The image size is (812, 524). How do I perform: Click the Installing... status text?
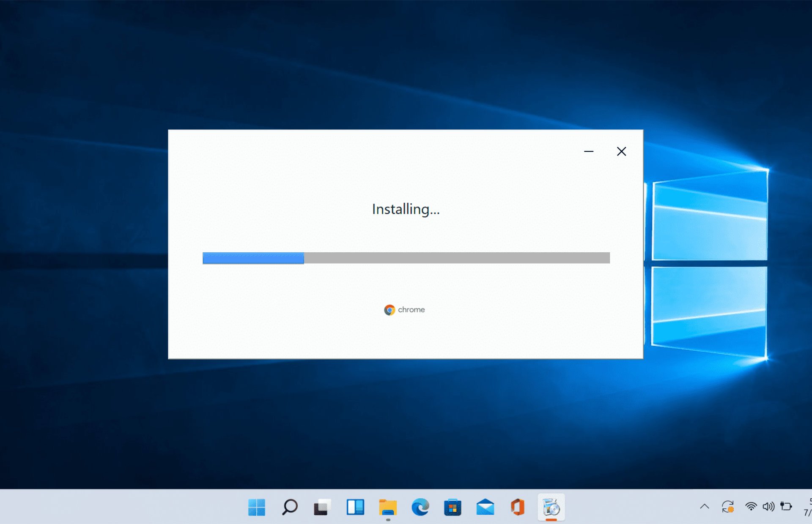pyautogui.click(x=406, y=209)
